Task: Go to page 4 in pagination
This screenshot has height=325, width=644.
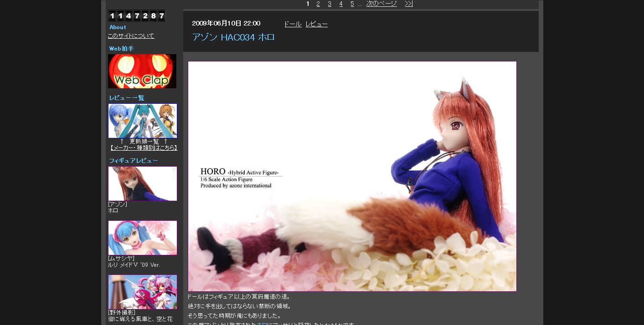Action: pyautogui.click(x=341, y=4)
